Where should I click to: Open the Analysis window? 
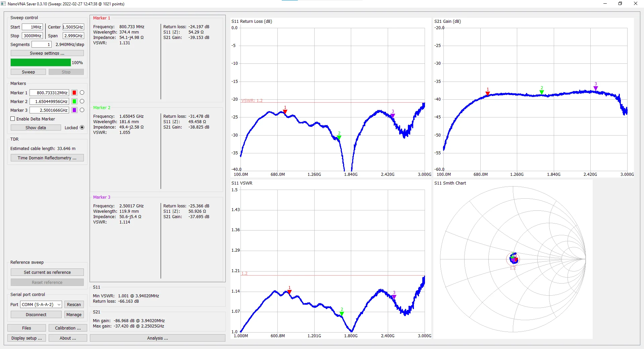coord(158,338)
